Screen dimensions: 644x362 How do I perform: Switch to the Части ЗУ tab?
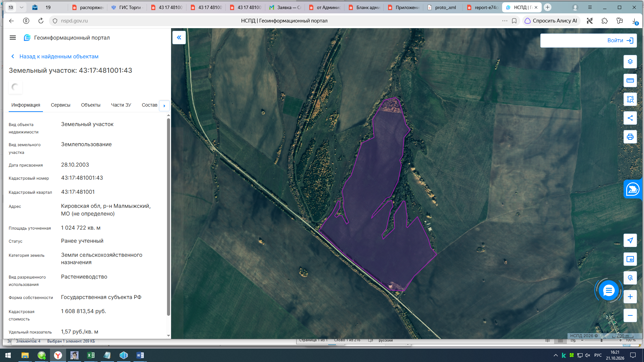click(121, 105)
